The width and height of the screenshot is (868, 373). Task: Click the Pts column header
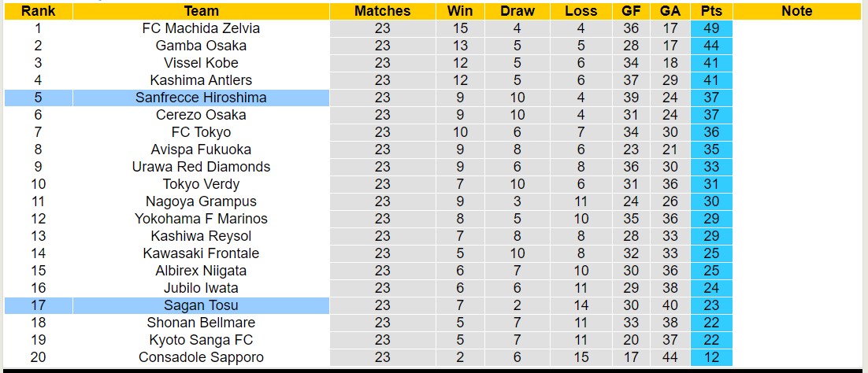(x=710, y=11)
